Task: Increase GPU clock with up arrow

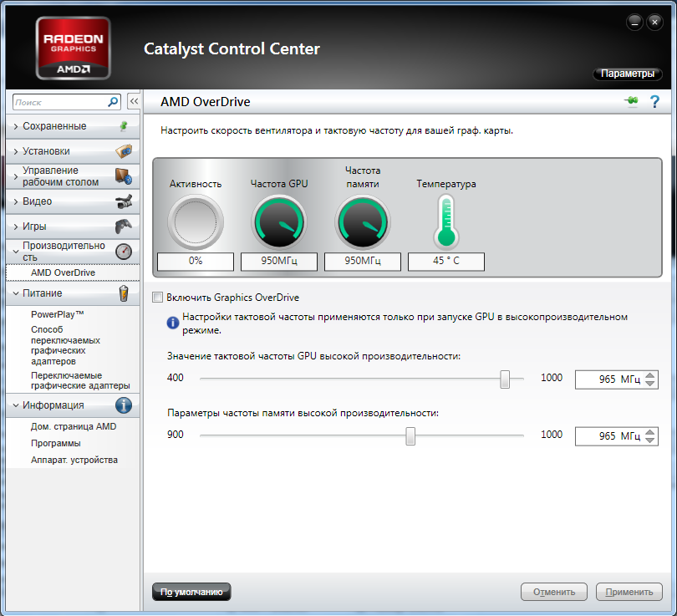Action: (x=649, y=375)
